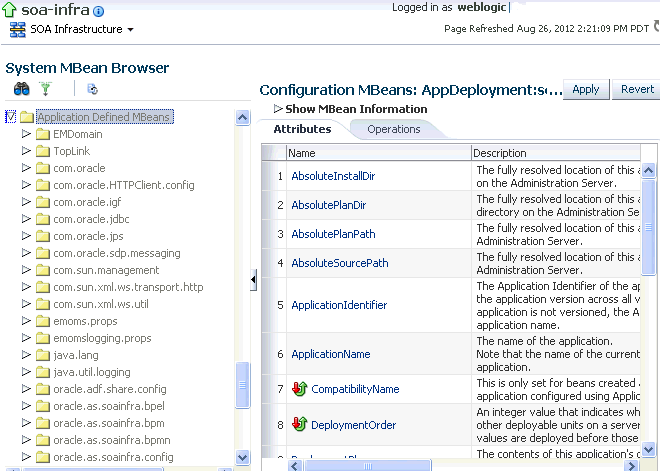The height and width of the screenshot is (471, 660).
Task: Expand com.sun.management tree node
Action: [x=26, y=270]
